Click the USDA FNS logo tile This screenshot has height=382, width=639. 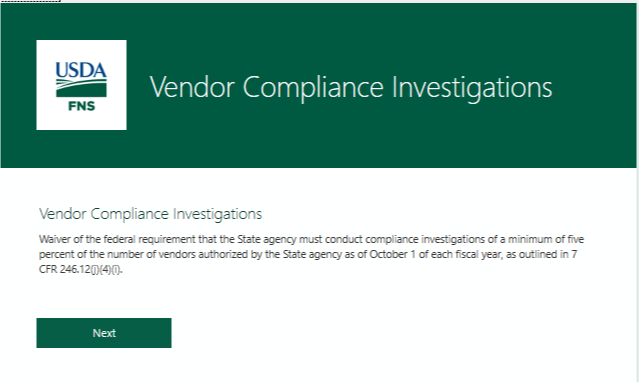(x=81, y=85)
